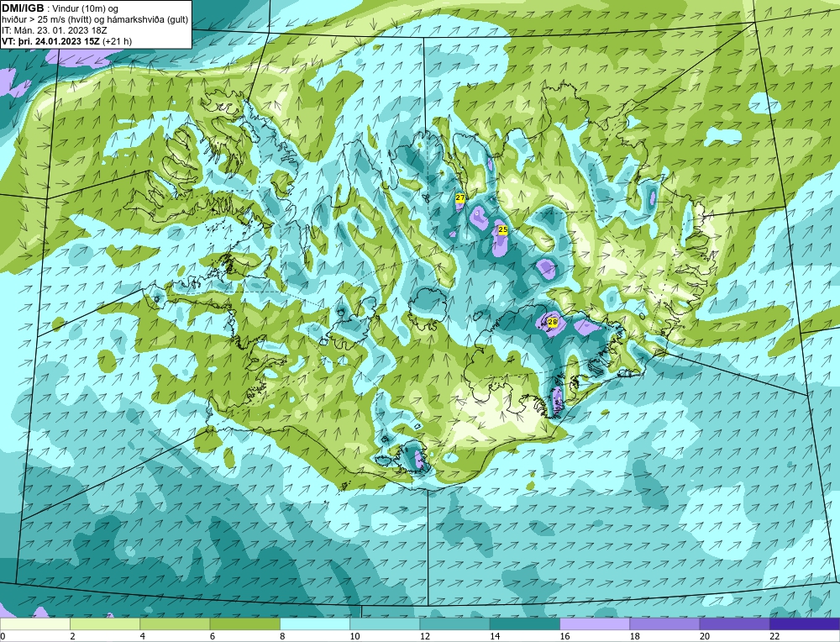Image resolution: width=840 pixels, height=642 pixels.
Task: Click the legend scale value 8
Action: click(282, 636)
